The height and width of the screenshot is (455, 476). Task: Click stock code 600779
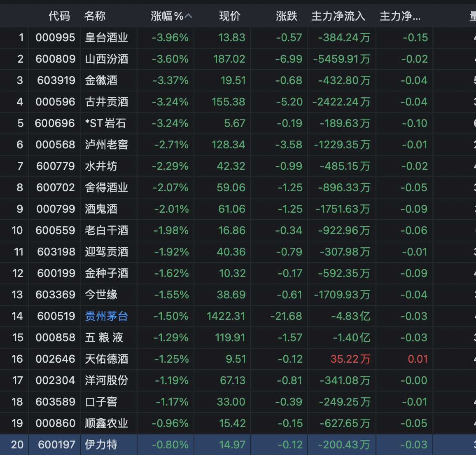[x=56, y=166]
